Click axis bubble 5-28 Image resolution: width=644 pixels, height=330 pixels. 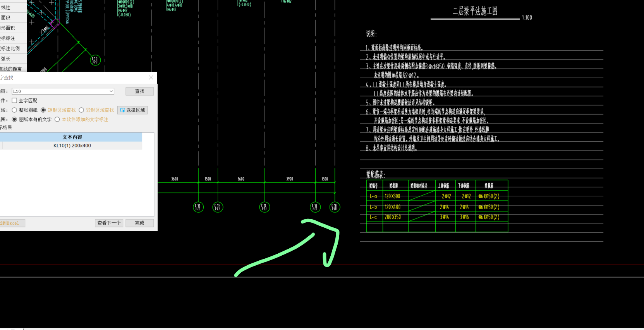[335, 207]
